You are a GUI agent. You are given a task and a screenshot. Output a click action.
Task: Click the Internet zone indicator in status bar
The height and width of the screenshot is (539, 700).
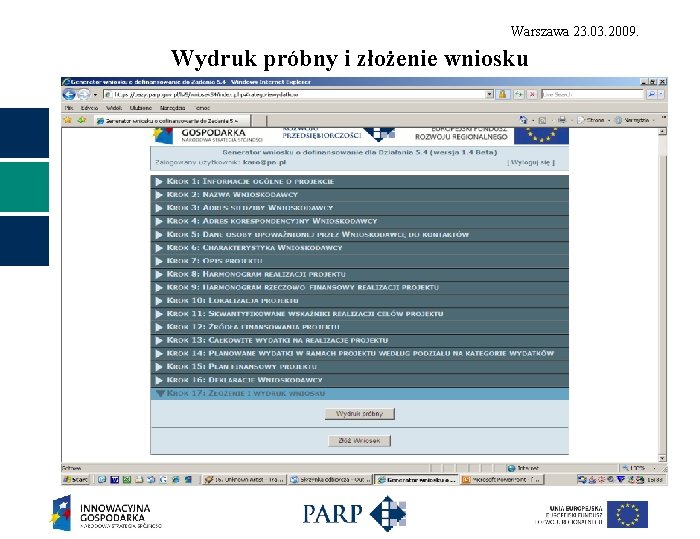tap(523, 468)
